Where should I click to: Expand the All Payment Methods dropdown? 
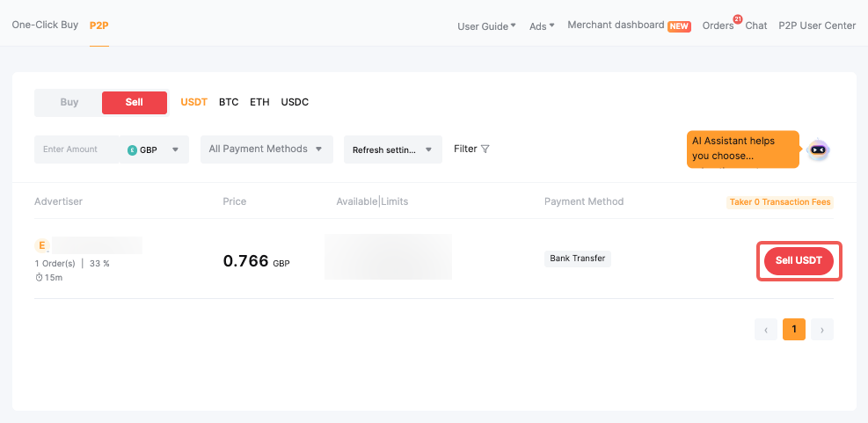click(266, 150)
